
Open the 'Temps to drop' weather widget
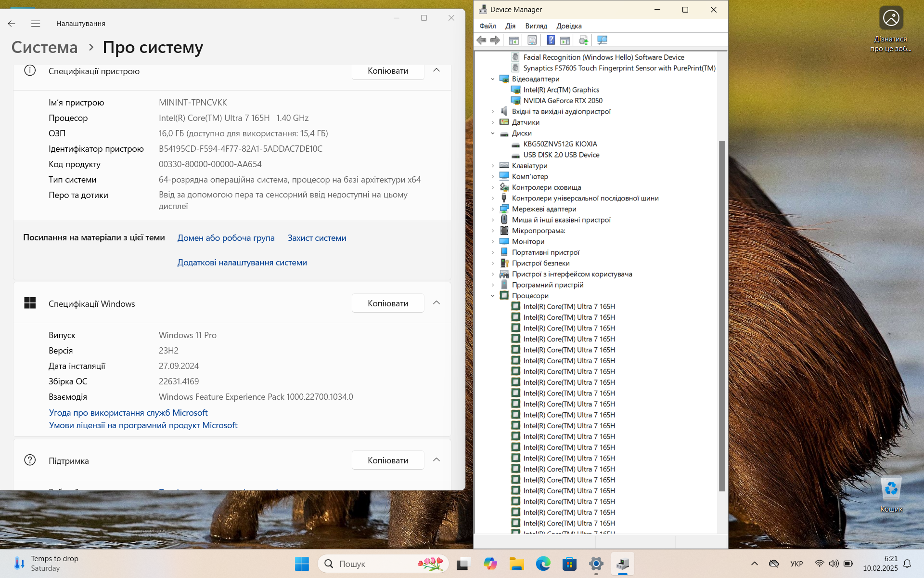coord(46,563)
